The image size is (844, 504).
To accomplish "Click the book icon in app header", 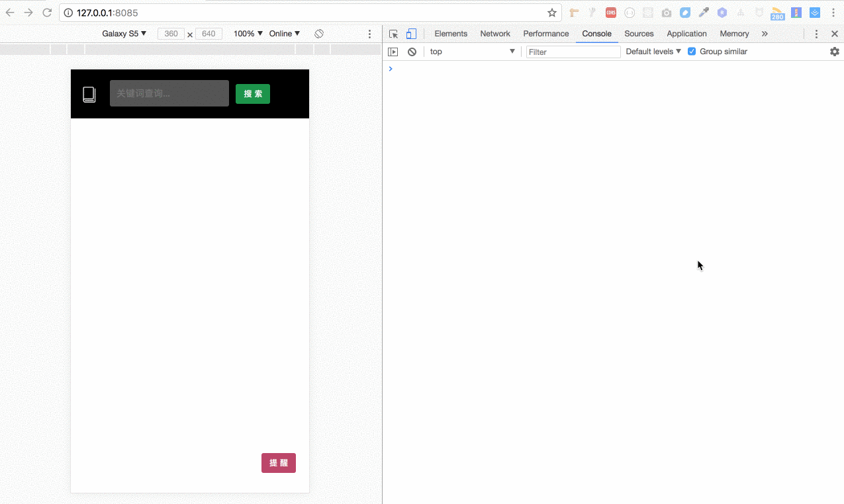I will pyautogui.click(x=89, y=94).
